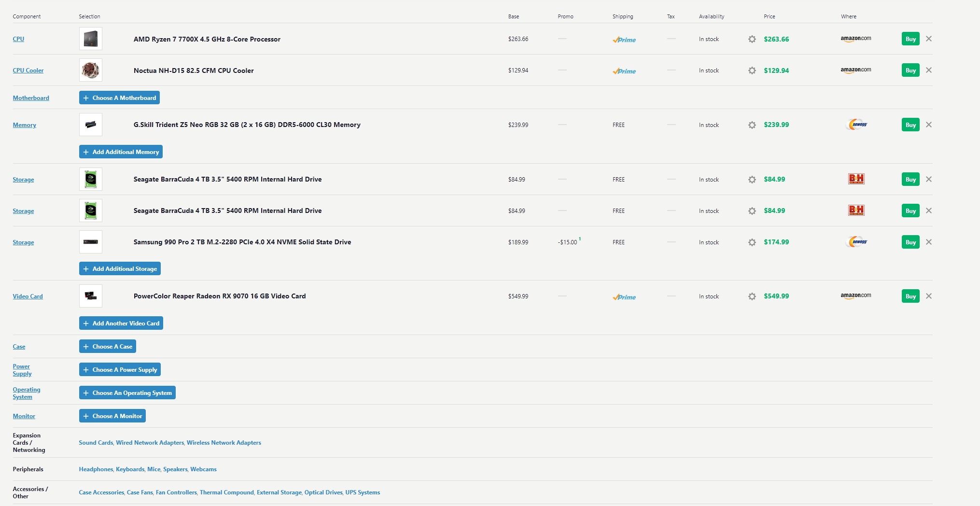Click B&H logo for first Seagate drive
The image size is (980, 506).
click(856, 179)
